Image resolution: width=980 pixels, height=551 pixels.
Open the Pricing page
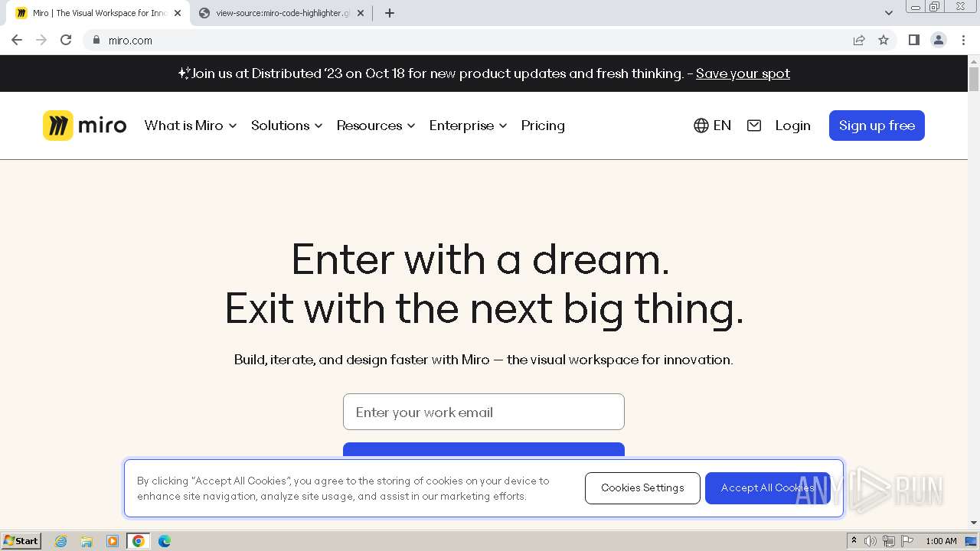(543, 126)
